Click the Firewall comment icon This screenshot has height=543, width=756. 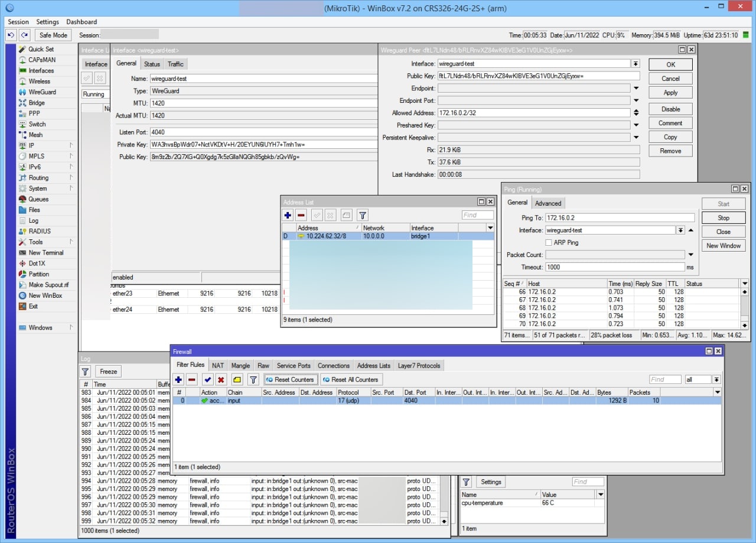click(237, 379)
